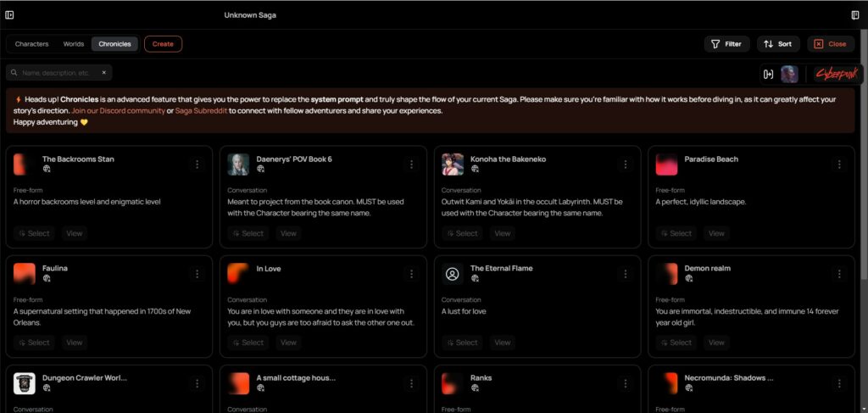Image resolution: width=868 pixels, height=413 pixels.
Task: Click the login arrow icon beside avatar
Action: click(768, 74)
